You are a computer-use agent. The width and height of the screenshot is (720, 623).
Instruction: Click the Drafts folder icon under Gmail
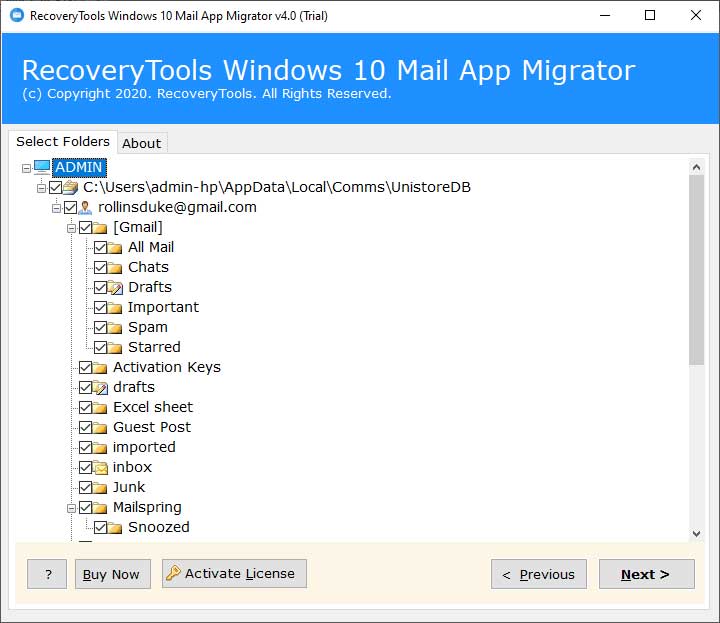click(116, 287)
